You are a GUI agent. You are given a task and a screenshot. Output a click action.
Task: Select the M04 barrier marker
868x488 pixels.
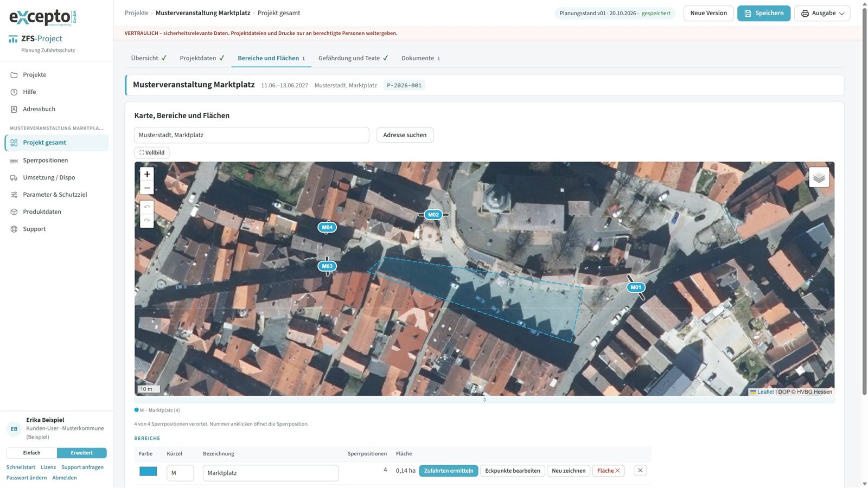click(x=327, y=227)
